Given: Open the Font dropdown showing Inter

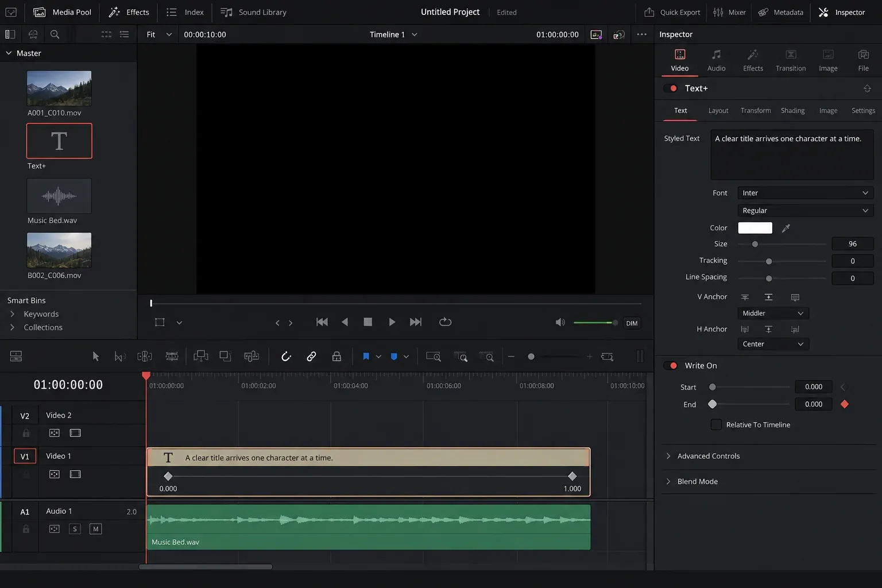Looking at the screenshot, I should coord(805,193).
